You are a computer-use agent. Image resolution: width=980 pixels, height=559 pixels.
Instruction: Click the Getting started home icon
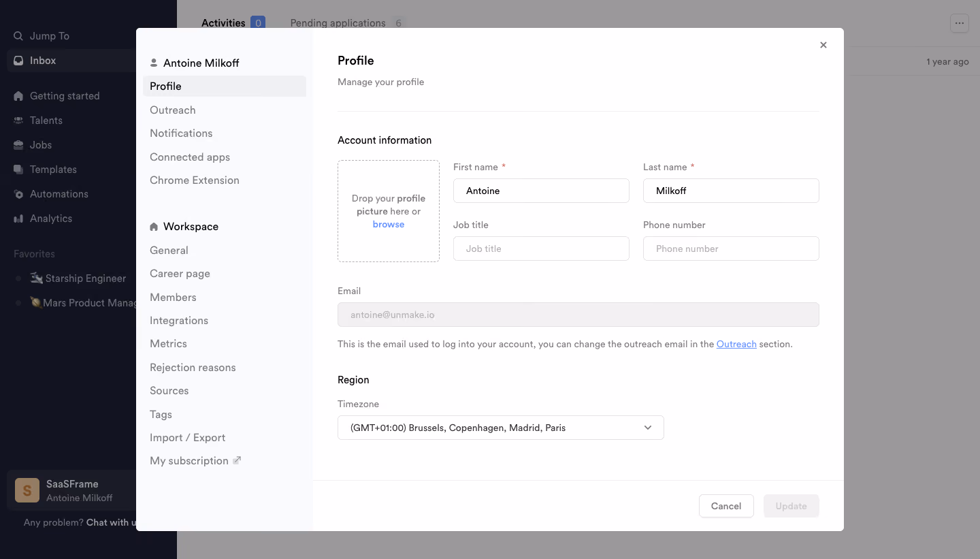click(x=18, y=96)
